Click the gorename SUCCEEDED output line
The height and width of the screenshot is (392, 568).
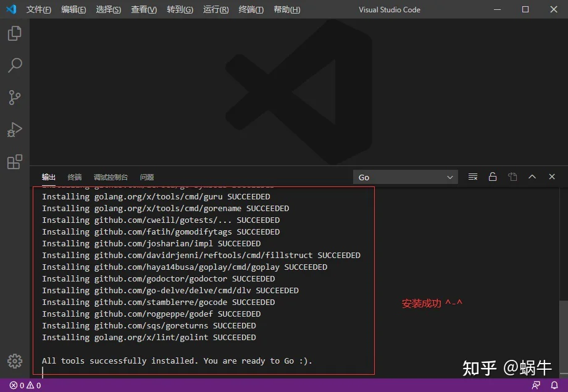pos(165,208)
